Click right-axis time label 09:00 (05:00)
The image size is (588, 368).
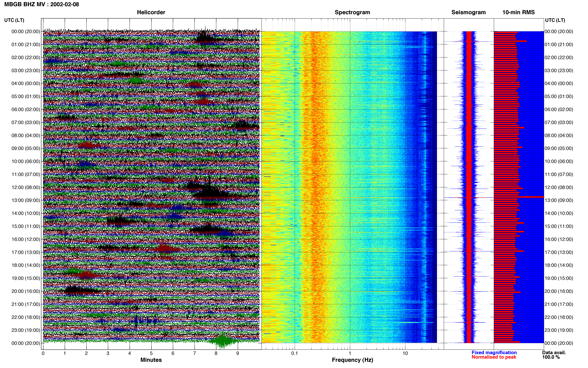pos(559,148)
